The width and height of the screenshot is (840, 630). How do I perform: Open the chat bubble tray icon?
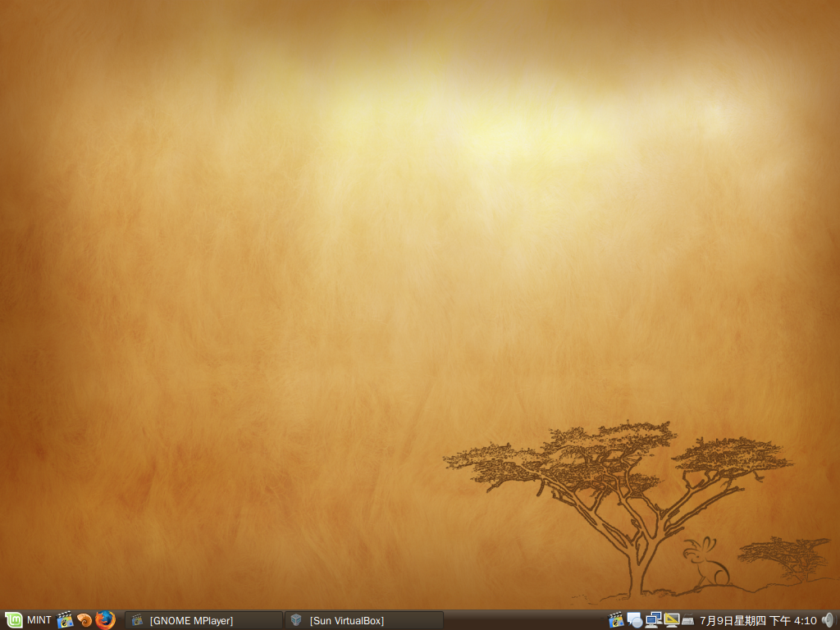click(x=635, y=620)
